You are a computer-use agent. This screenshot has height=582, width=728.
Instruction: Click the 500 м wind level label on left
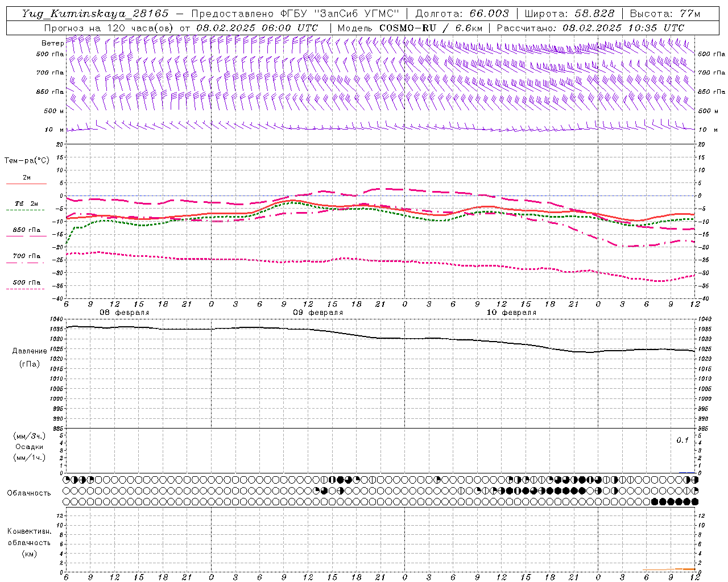pyautogui.click(x=54, y=111)
